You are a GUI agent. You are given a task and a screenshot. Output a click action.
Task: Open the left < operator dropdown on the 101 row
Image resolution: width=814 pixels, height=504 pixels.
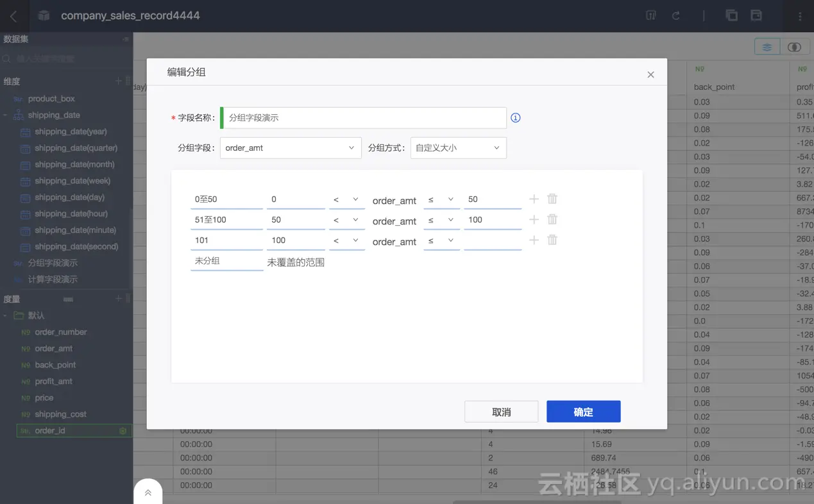click(347, 240)
